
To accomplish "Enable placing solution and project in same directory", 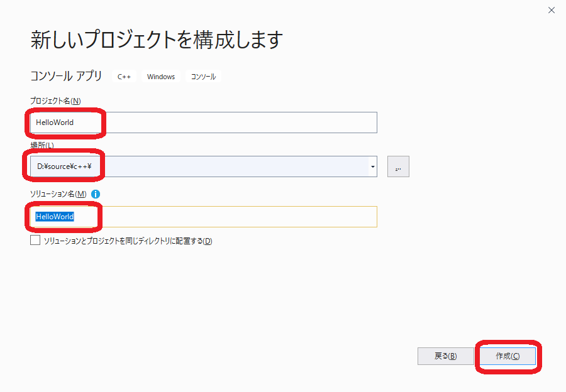I will (35, 241).
